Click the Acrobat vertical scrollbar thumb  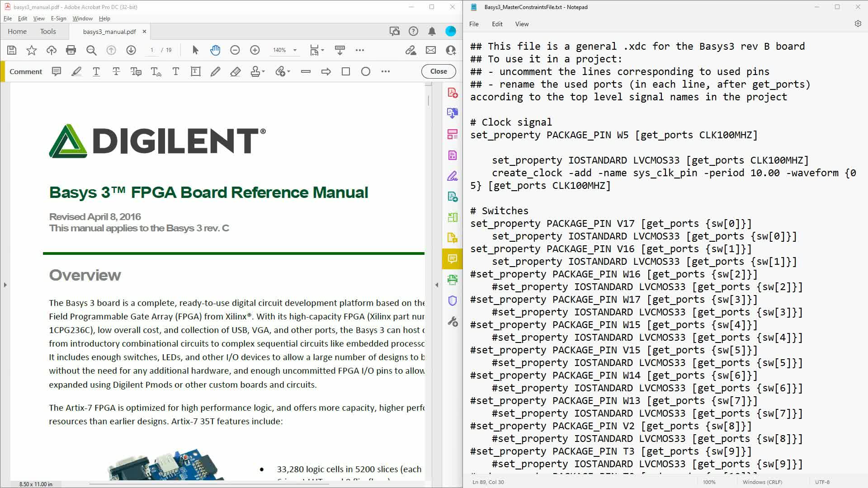pyautogui.click(x=428, y=101)
